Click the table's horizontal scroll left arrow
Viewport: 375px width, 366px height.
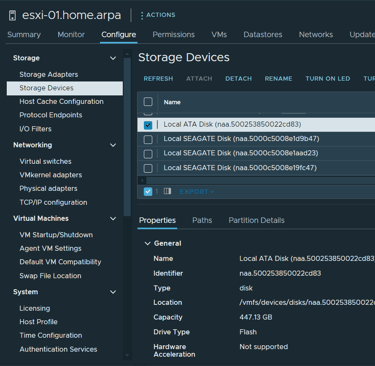142,180
